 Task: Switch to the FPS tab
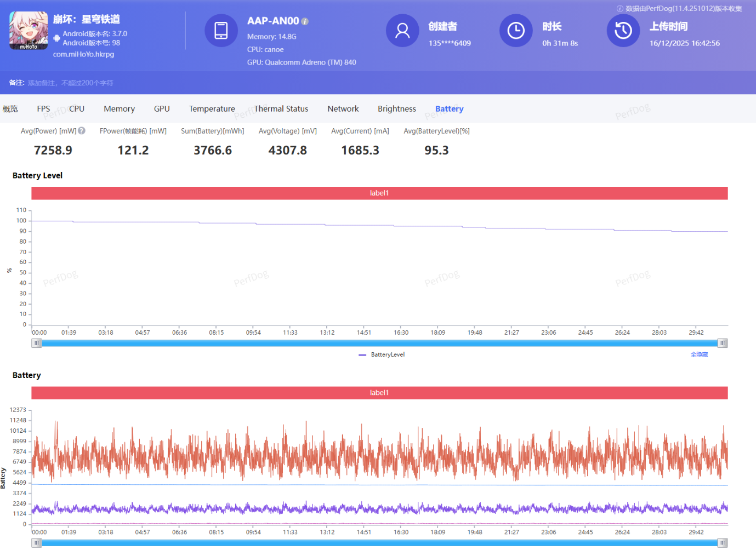tap(43, 109)
